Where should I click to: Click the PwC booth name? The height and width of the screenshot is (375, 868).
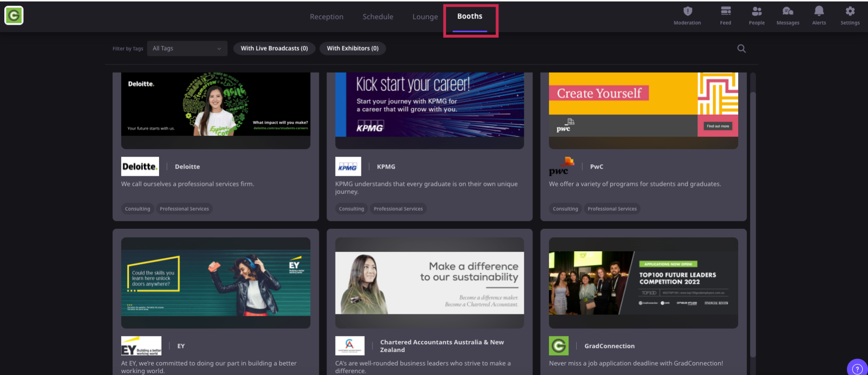pos(596,167)
